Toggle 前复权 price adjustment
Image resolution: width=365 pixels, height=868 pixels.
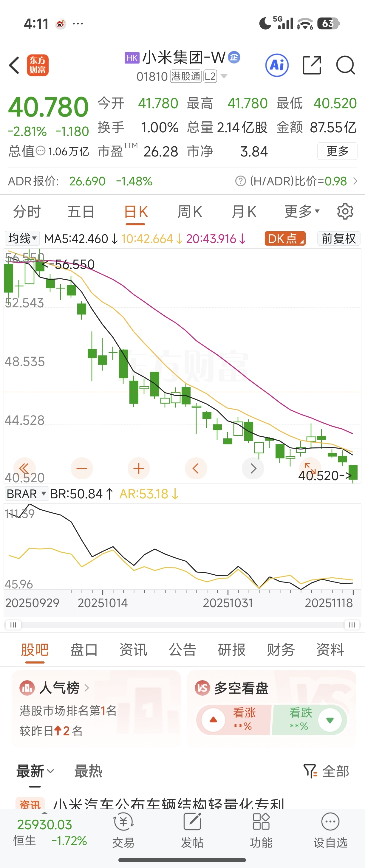[x=339, y=238]
